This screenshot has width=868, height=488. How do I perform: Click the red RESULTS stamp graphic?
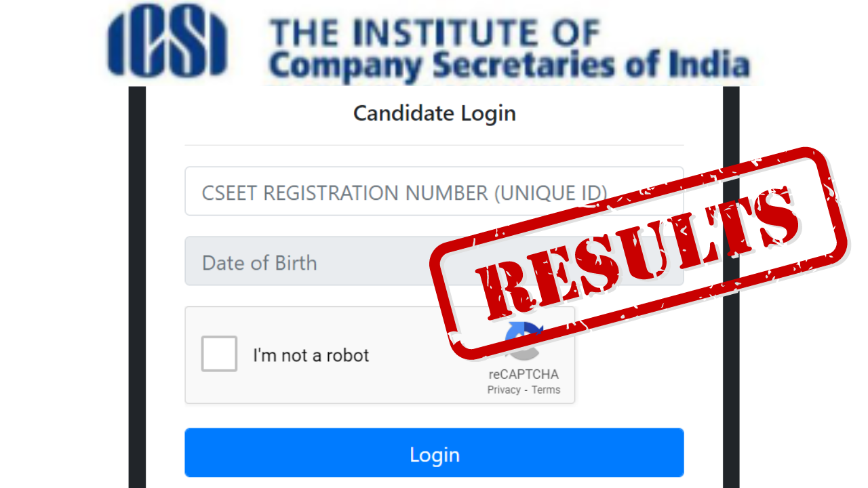point(637,254)
